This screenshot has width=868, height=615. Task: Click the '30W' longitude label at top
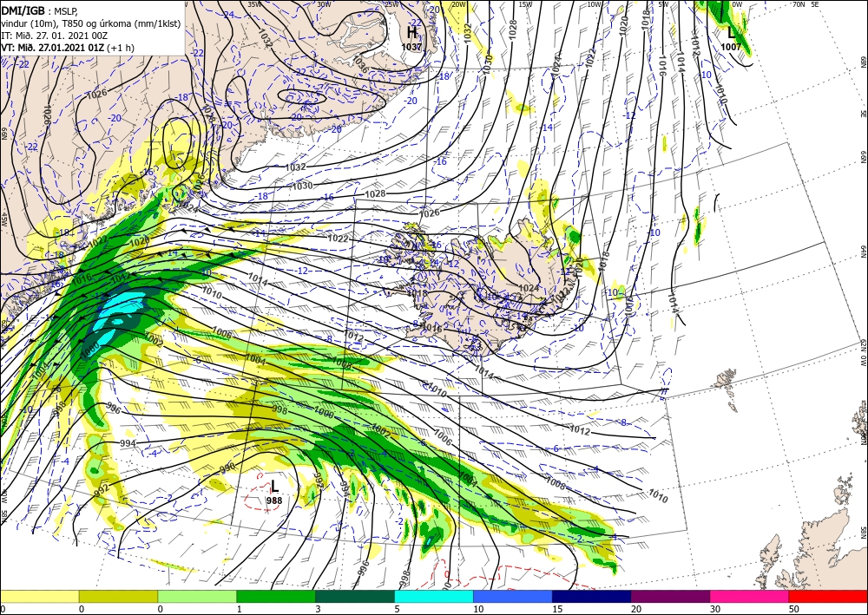click(324, 4)
